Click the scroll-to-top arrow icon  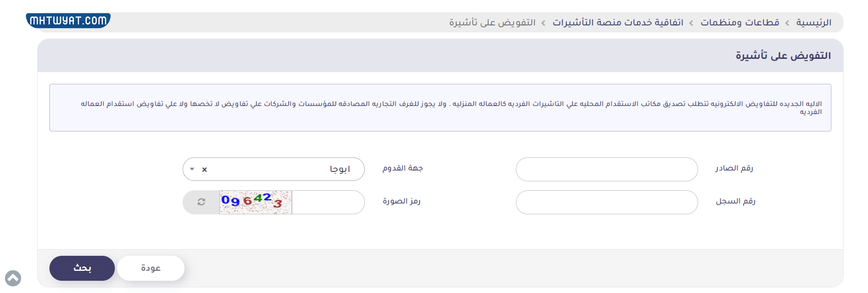[x=13, y=278]
